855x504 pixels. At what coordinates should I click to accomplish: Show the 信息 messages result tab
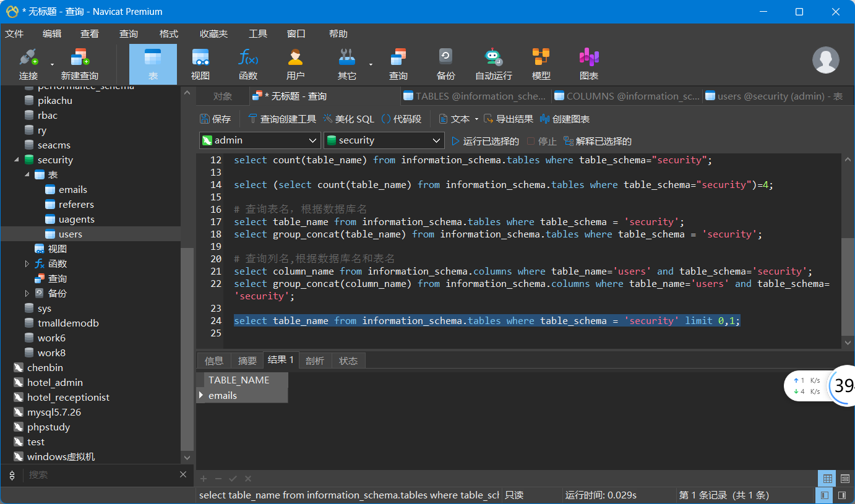coord(214,361)
